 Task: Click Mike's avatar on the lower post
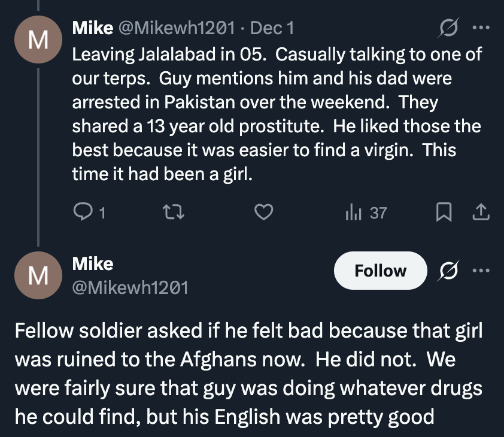[x=38, y=275]
